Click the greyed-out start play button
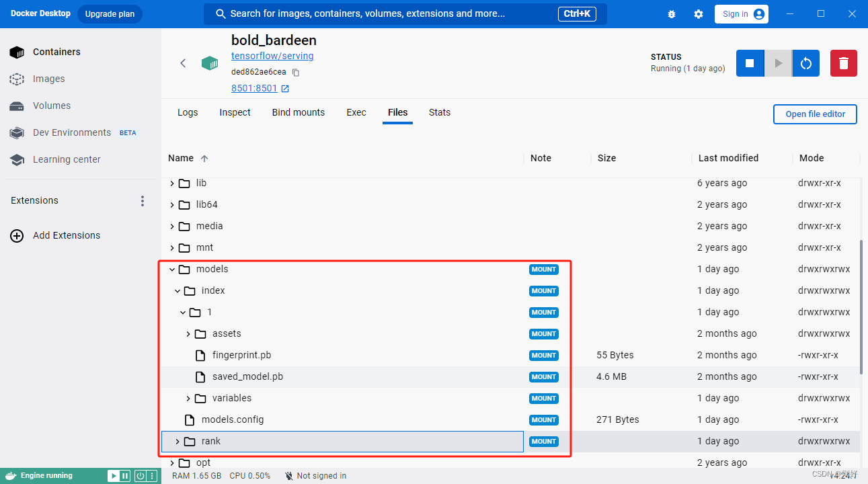Image resolution: width=868 pixels, height=484 pixels. point(778,63)
